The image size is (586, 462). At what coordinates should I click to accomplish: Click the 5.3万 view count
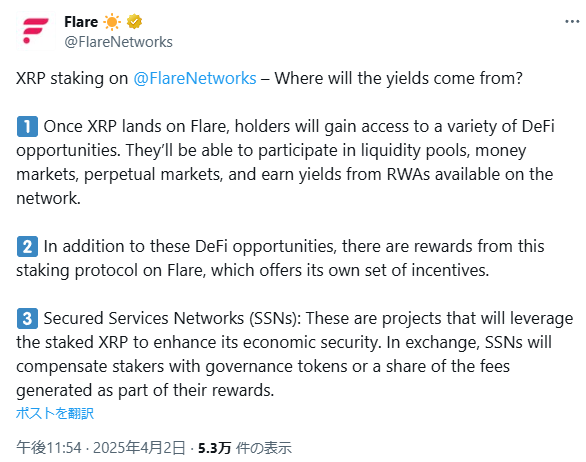coord(215,447)
